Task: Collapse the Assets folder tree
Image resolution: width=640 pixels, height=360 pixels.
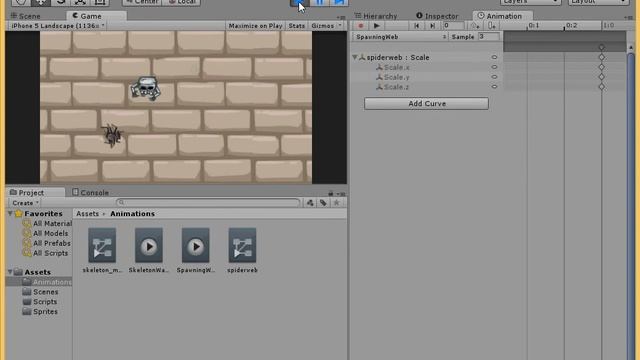Action: pyautogui.click(x=10, y=272)
